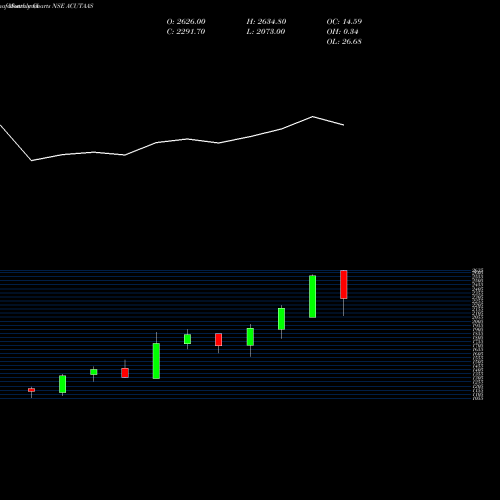
Task: Click the NSE ACUTAAS chart title
Action: (73, 6)
